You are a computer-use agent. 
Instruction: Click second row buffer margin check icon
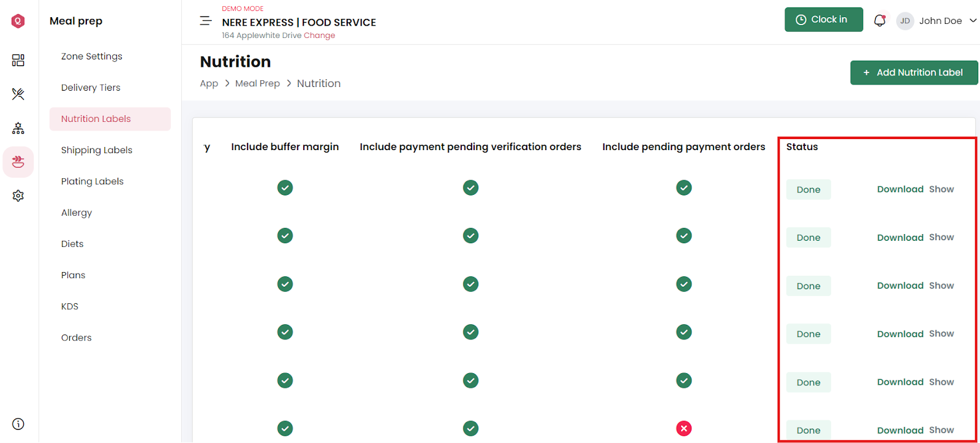285,236
